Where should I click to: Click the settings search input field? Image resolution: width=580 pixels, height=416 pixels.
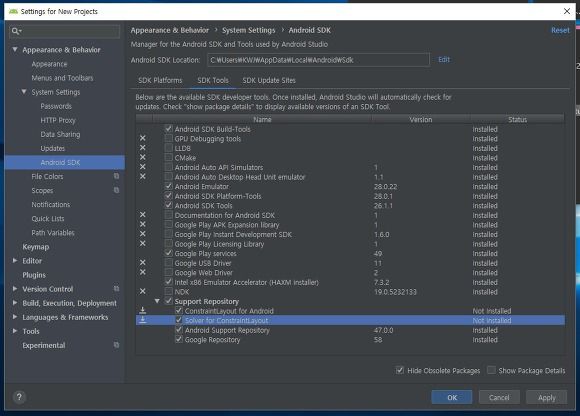tap(65, 31)
